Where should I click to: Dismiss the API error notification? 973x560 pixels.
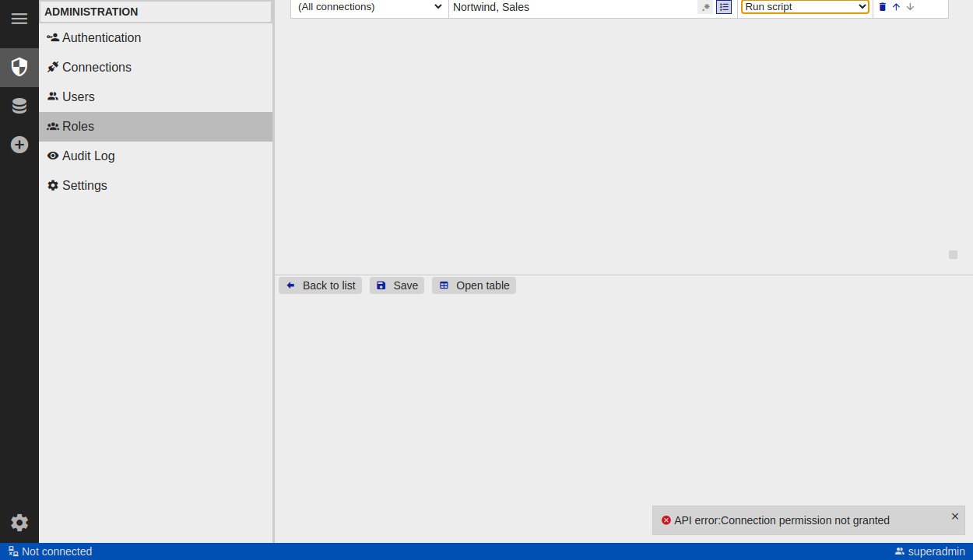click(955, 516)
